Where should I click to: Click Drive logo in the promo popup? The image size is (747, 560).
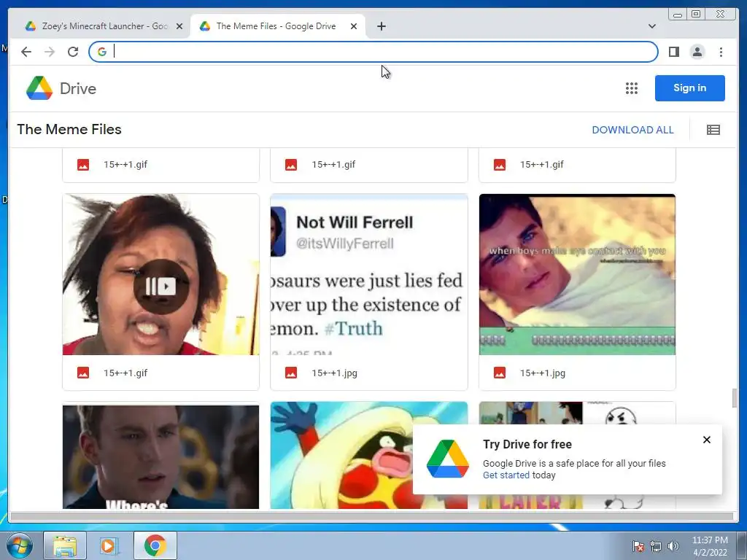click(x=447, y=459)
